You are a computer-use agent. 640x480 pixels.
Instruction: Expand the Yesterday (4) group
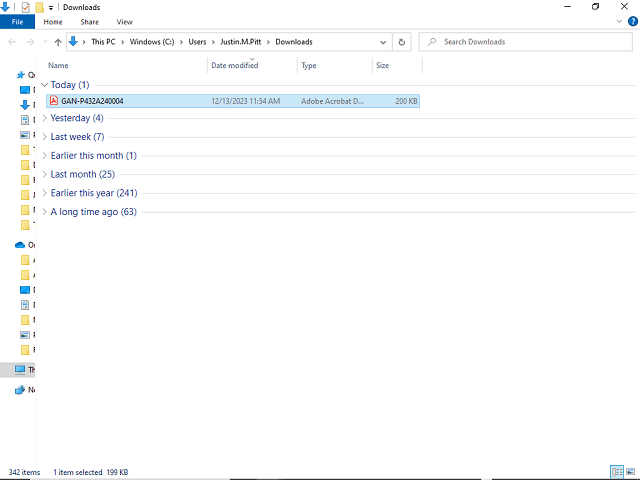pyautogui.click(x=45, y=118)
